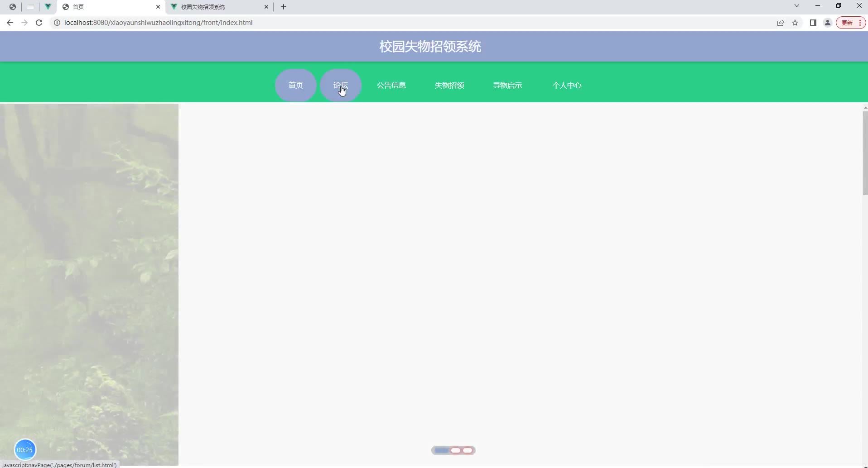Open 个人中心 in the navigation menu
The image size is (868, 468).
[x=567, y=85]
